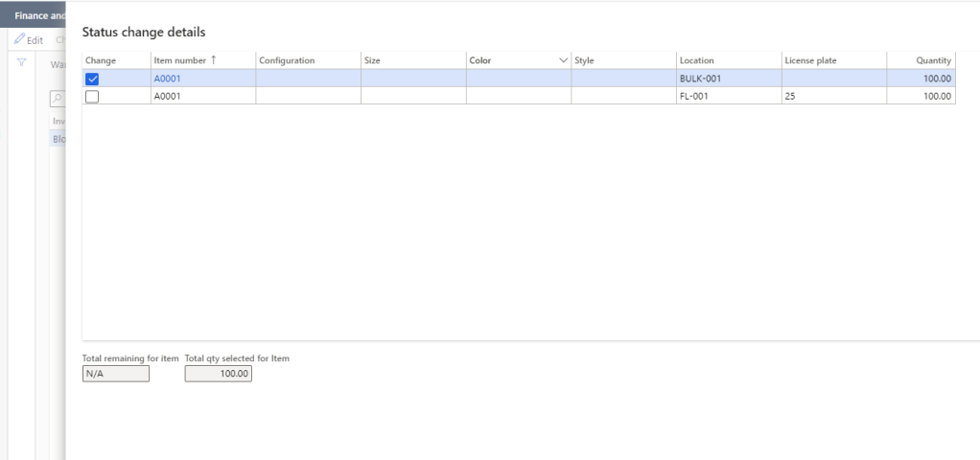Click the Style column header
Screen dimensions: 980x460
[584, 60]
